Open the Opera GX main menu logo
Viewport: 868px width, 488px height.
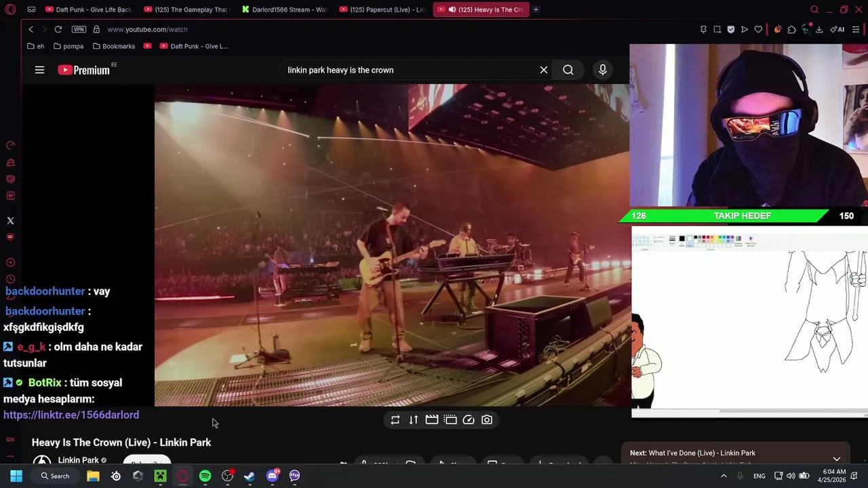point(10,9)
